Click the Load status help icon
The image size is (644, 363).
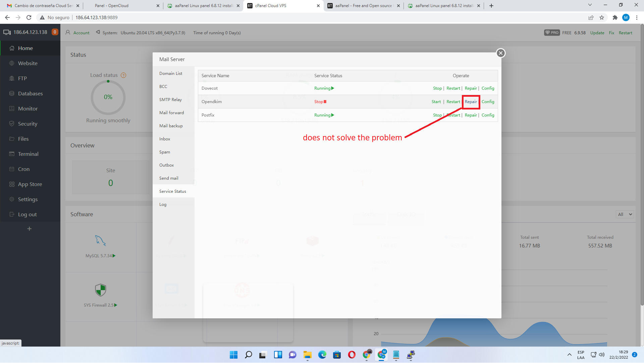123,75
